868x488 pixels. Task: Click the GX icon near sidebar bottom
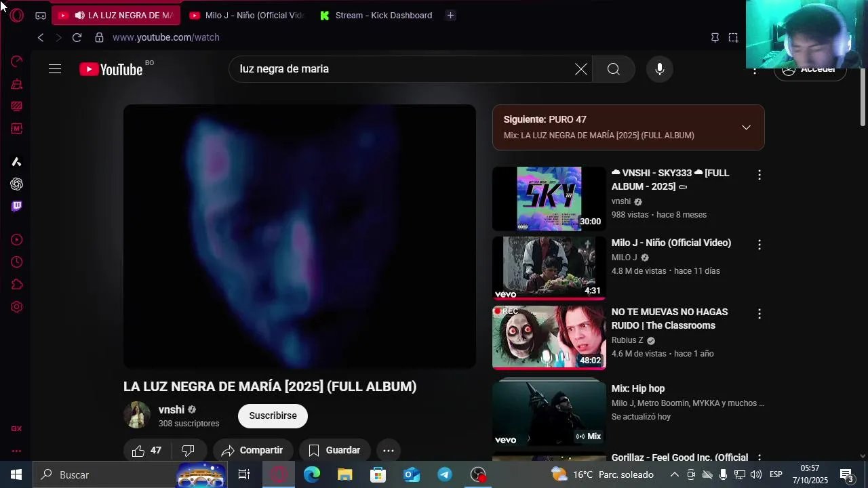point(17,428)
